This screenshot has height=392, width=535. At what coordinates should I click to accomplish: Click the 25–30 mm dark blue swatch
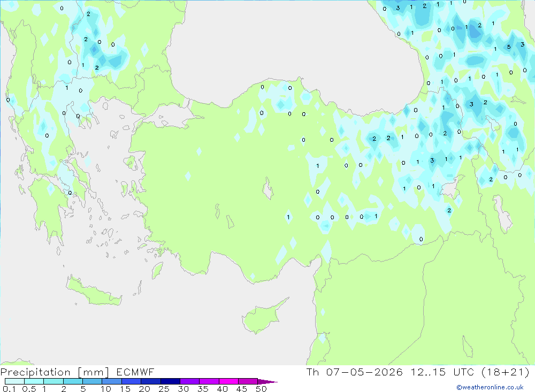[x=170, y=381]
